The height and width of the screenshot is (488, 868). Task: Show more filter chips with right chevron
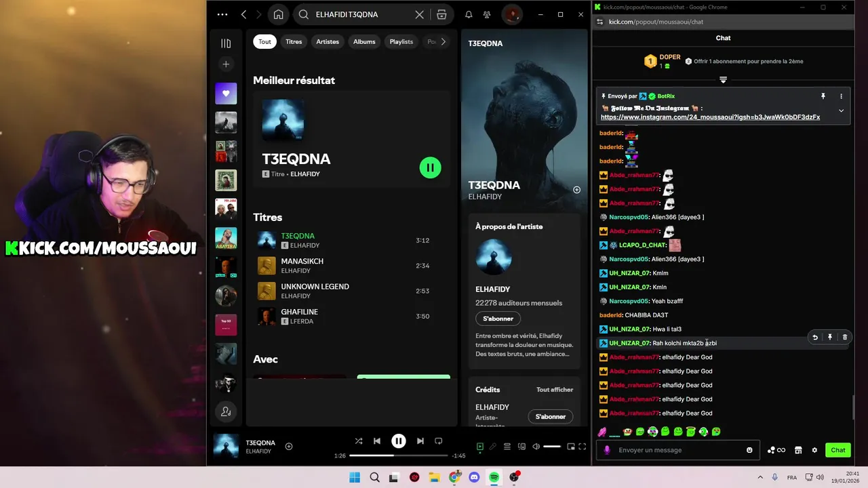443,41
